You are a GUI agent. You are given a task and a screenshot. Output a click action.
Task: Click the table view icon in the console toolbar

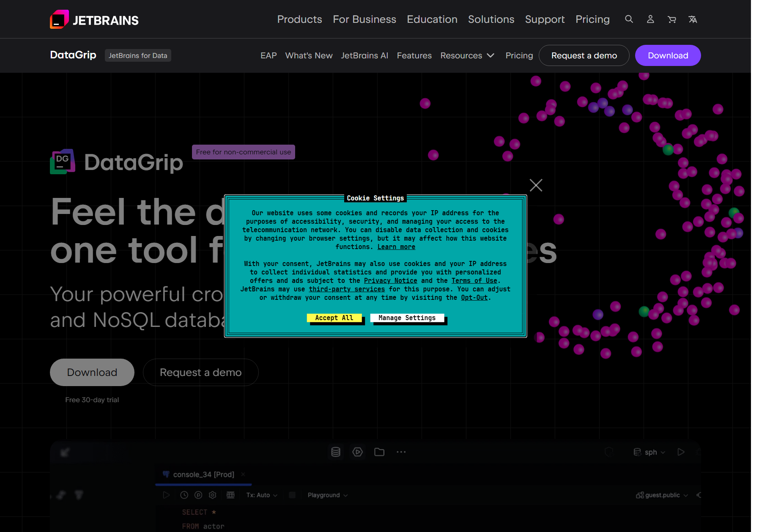pyautogui.click(x=230, y=495)
